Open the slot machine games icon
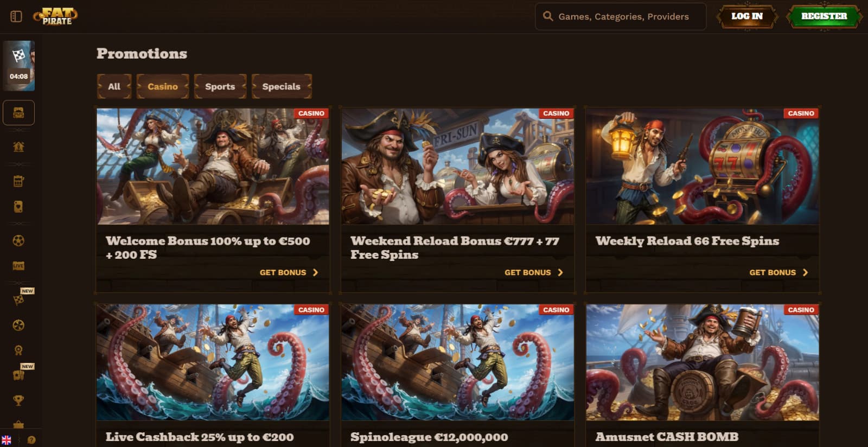The height and width of the screenshot is (447, 868). (18, 181)
